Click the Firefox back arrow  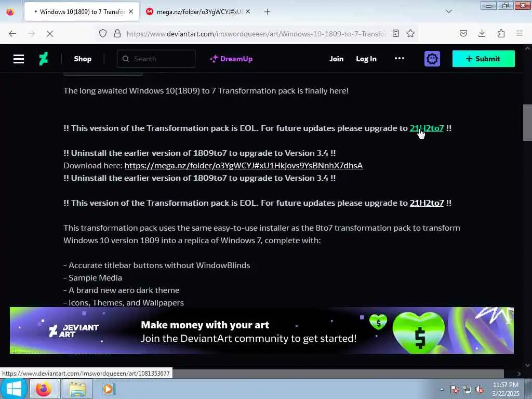click(12, 34)
